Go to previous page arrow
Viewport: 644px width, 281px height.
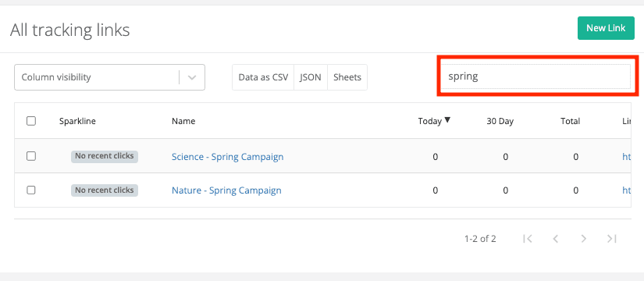click(556, 239)
